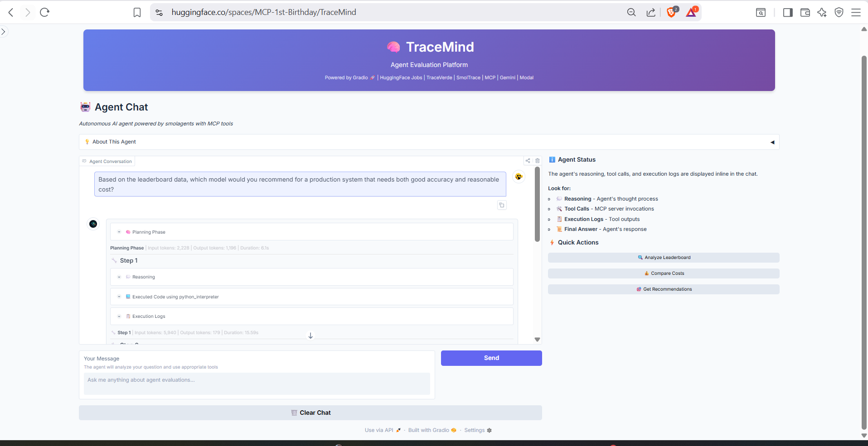Image resolution: width=868 pixels, height=446 pixels.
Task: Go forward to the next page
Action: tap(28, 12)
